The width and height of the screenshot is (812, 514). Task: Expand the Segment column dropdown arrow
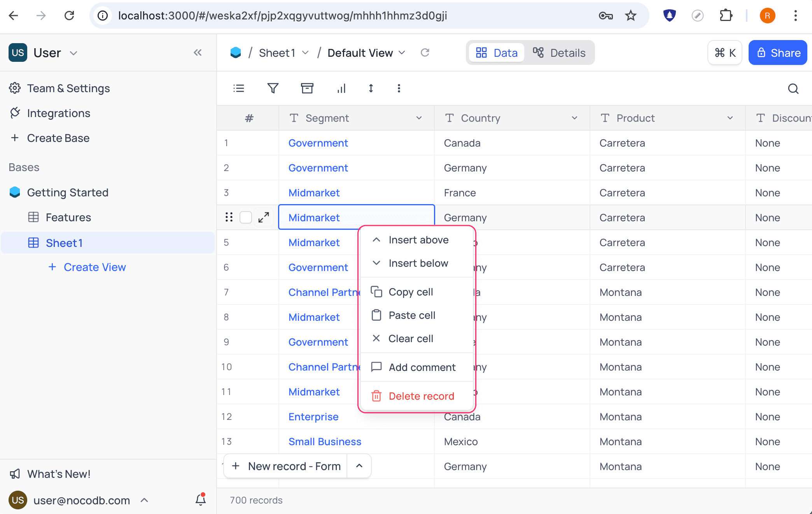tap(419, 118)
